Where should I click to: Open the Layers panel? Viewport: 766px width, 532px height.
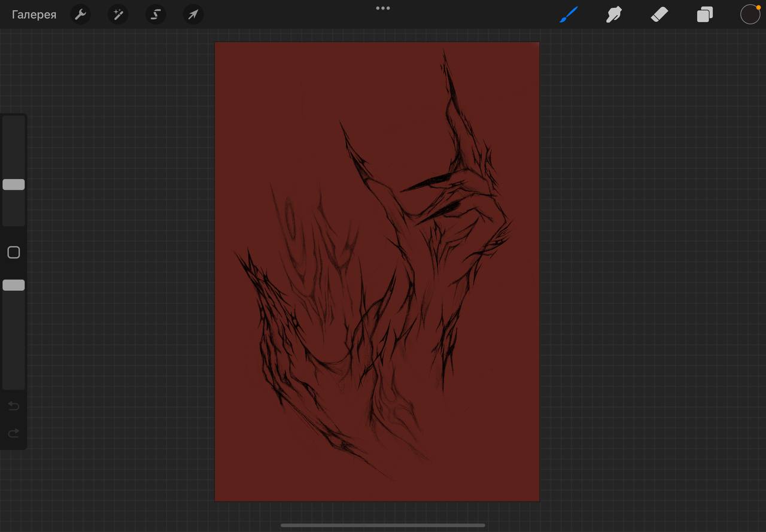705,14
